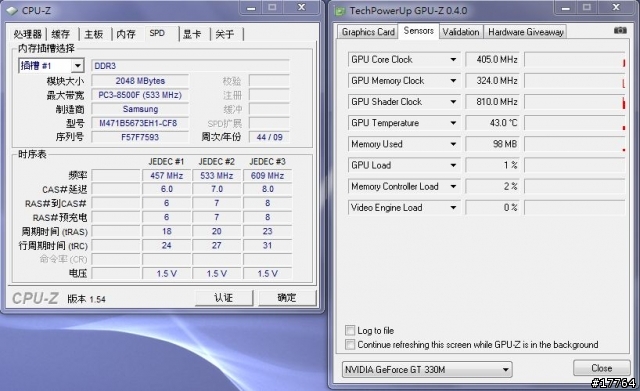Click the JEDEC #3 tRC value 31
The image size is (640, 391).
coord(267,246)
